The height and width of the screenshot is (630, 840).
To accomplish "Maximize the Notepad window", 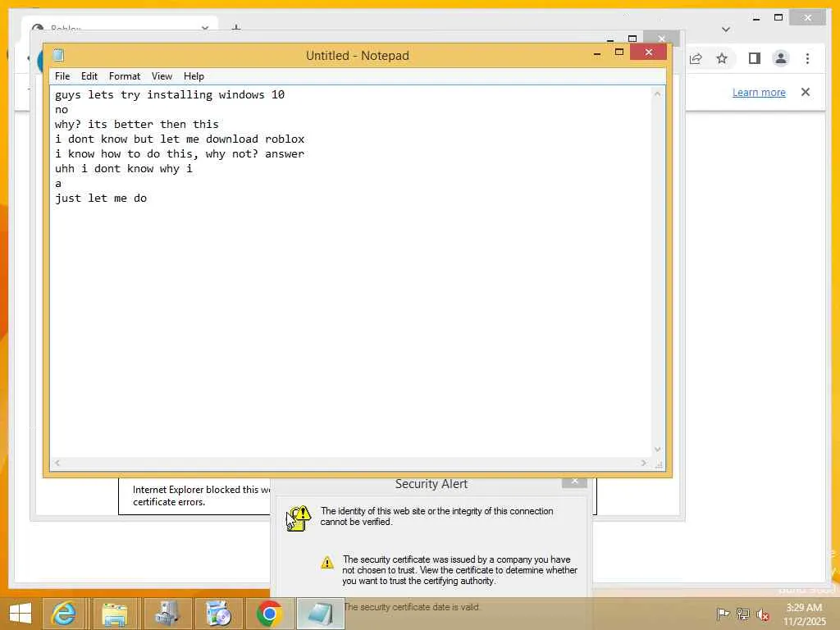I will click(x=619, y=52).
